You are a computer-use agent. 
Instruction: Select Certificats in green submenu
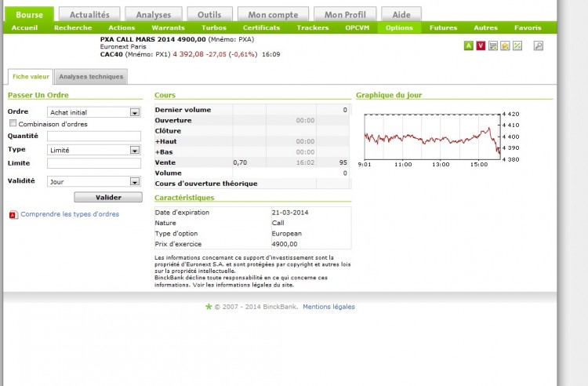pyautogui.click(x=261, y=27)
